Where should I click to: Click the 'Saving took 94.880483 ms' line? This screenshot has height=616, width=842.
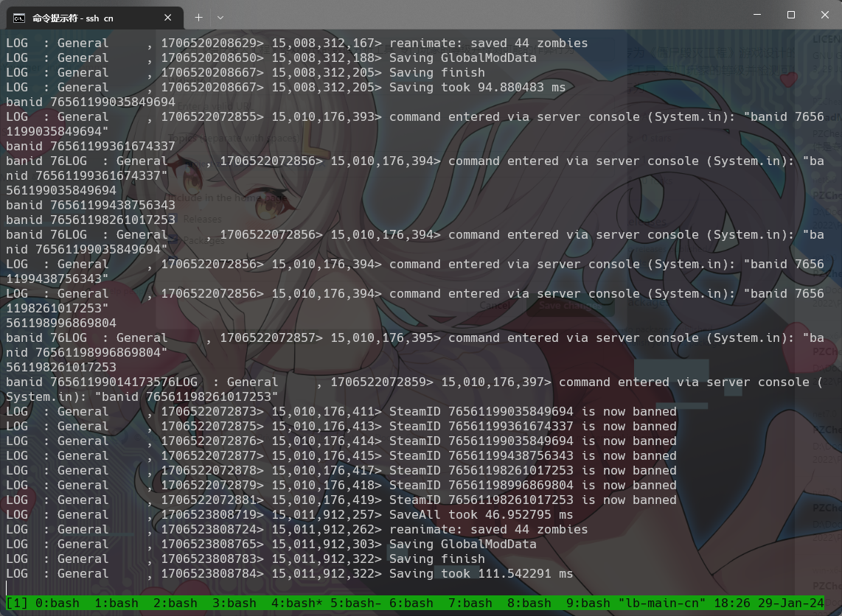pyautogui.click(x=285, y=88)
